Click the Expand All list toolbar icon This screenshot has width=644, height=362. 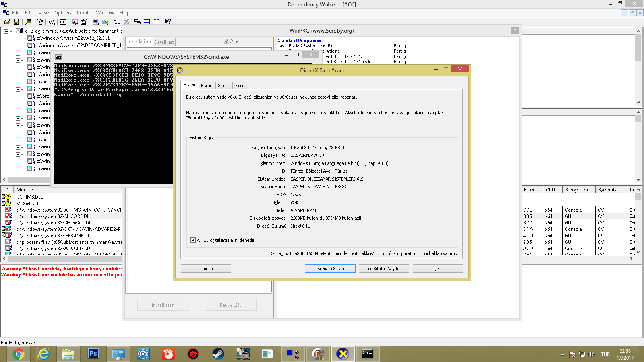coord(117,22)
